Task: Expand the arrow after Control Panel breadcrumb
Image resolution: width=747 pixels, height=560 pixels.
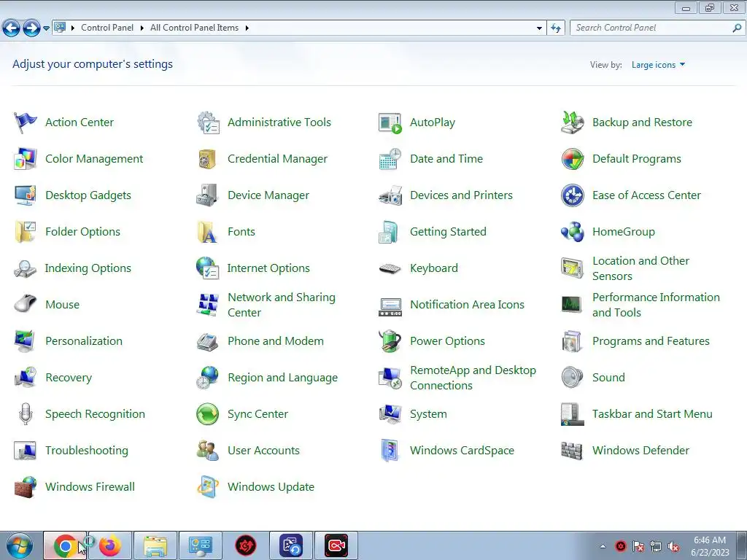Action: [142, 28]
